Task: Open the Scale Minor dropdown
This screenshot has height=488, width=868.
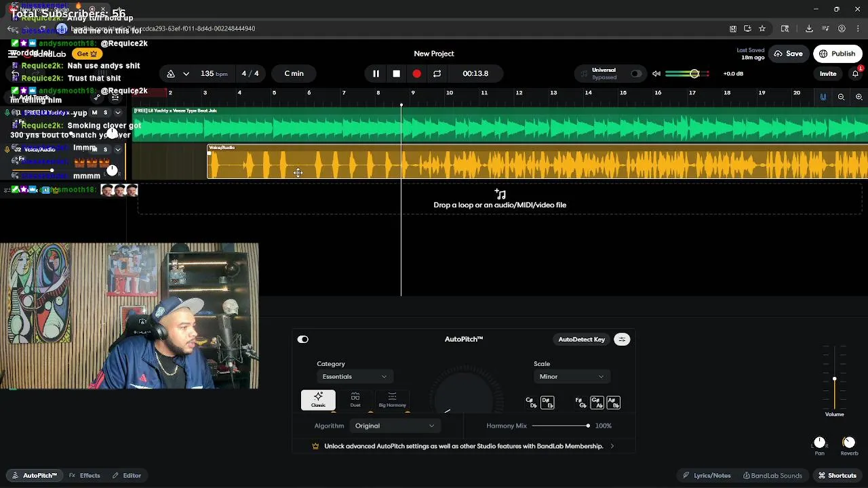Action: coord(572,377)
